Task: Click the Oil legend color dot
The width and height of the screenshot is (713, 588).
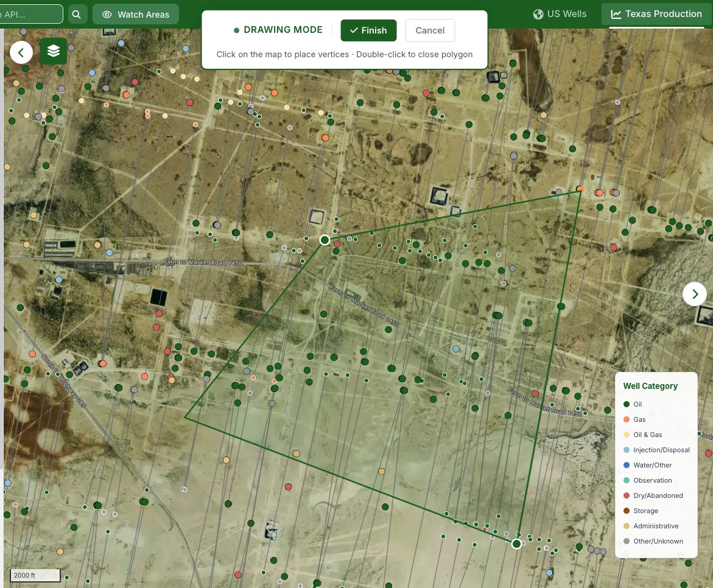Action: pos(626,404)
